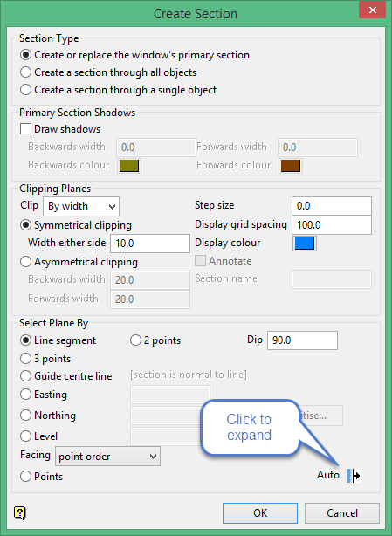Enable the Draw shadows checkbox
The height and width of the screenshot is (536, 392).
25,129
